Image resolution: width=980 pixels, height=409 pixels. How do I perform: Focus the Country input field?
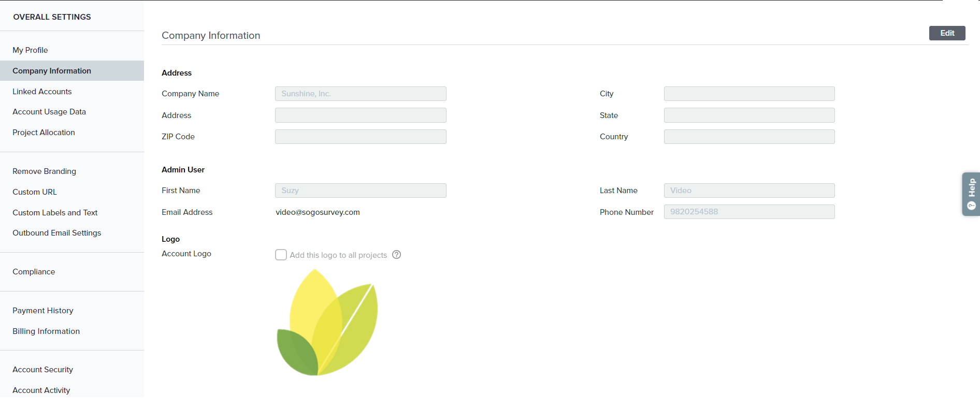tap(749, 137)
